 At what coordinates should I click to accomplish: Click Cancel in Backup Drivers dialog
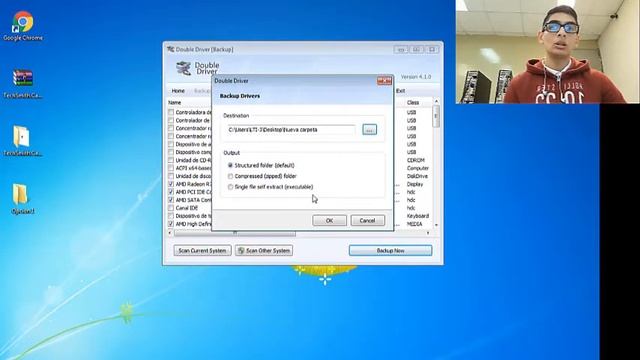click(x=367, y=220)
